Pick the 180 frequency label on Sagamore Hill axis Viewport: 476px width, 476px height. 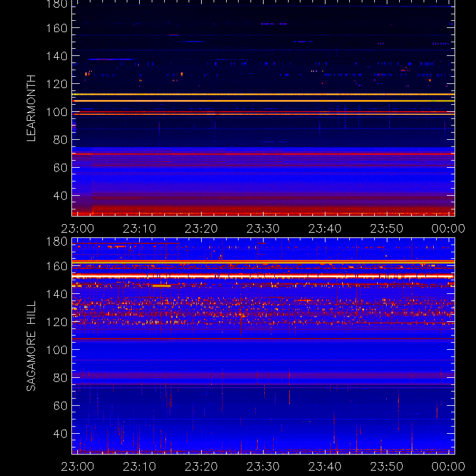[x=57, y=242]
